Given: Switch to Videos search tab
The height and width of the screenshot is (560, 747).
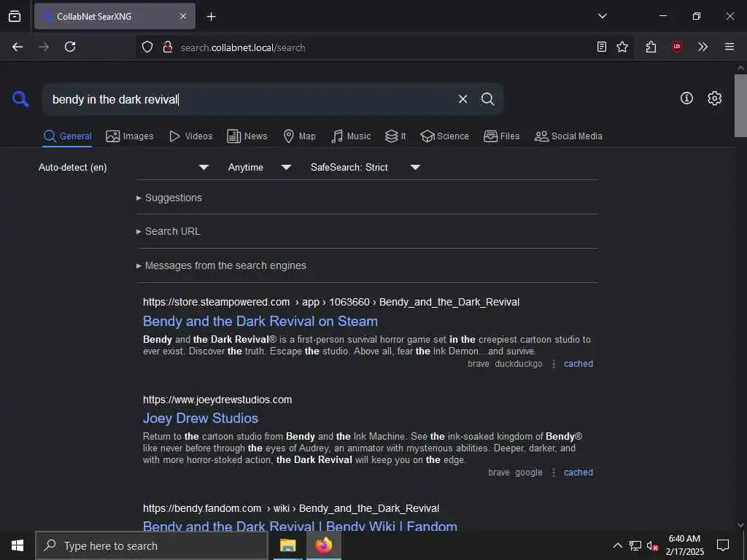Looking at the screenshot, I should pyautogui.click(x=190, y=136).
